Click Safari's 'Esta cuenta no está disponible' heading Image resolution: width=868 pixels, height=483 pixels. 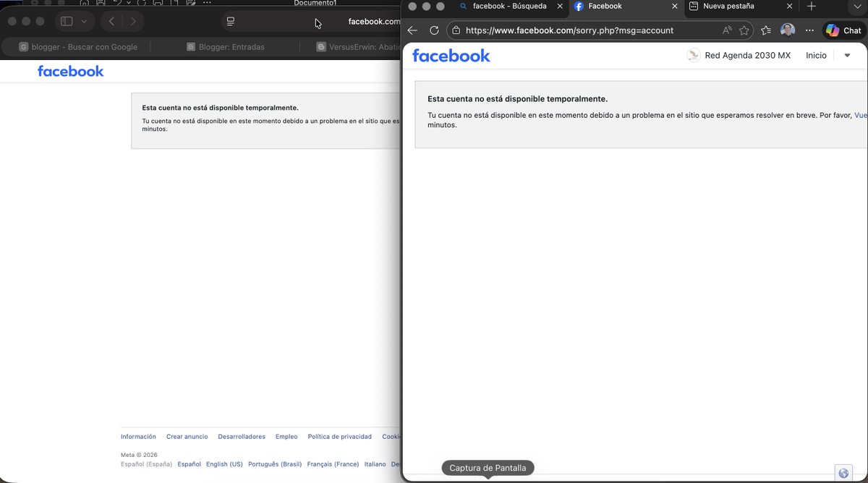(x=220, y=108)
